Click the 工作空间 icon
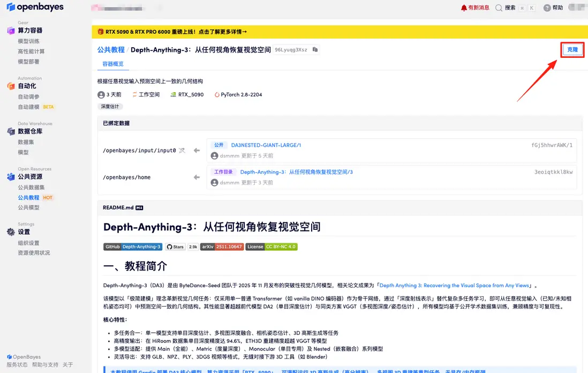The image size is (588, 373). click(134, 94)
